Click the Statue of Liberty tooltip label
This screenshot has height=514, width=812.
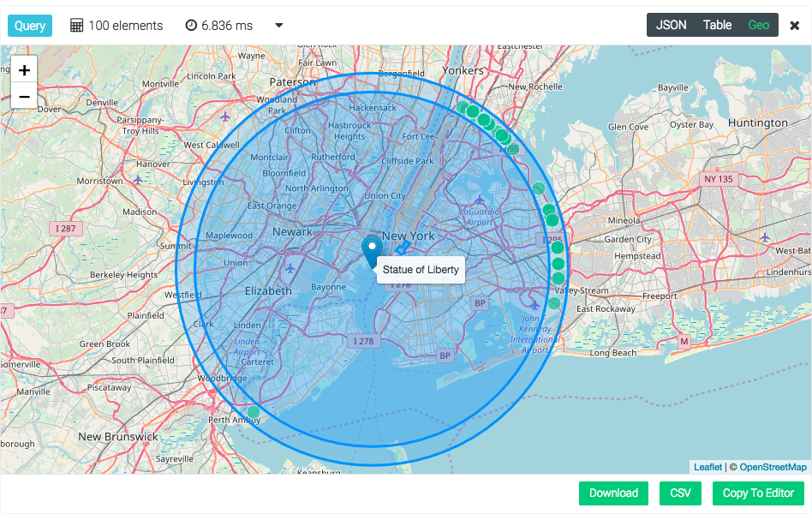[x=421, y=270]
